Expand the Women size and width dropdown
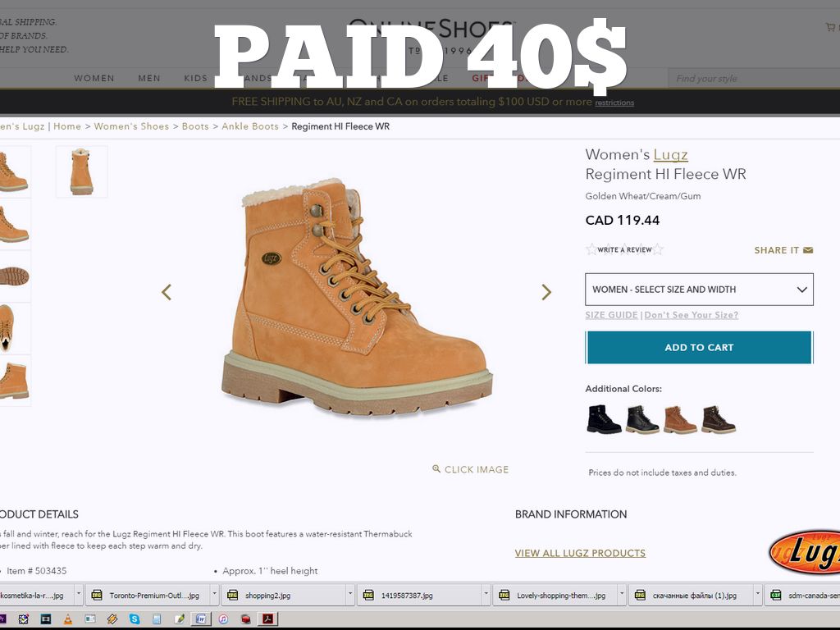The width and height of the screenshot is (840, 630). tap(699, 290)
